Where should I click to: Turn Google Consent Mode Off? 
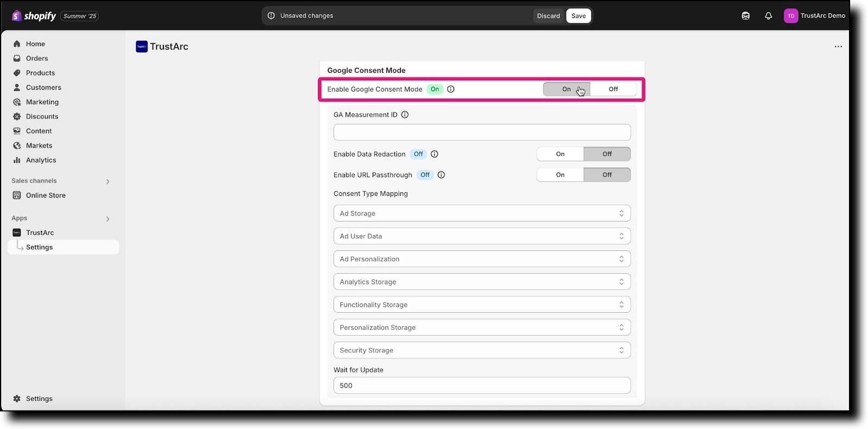coord(613,89)
